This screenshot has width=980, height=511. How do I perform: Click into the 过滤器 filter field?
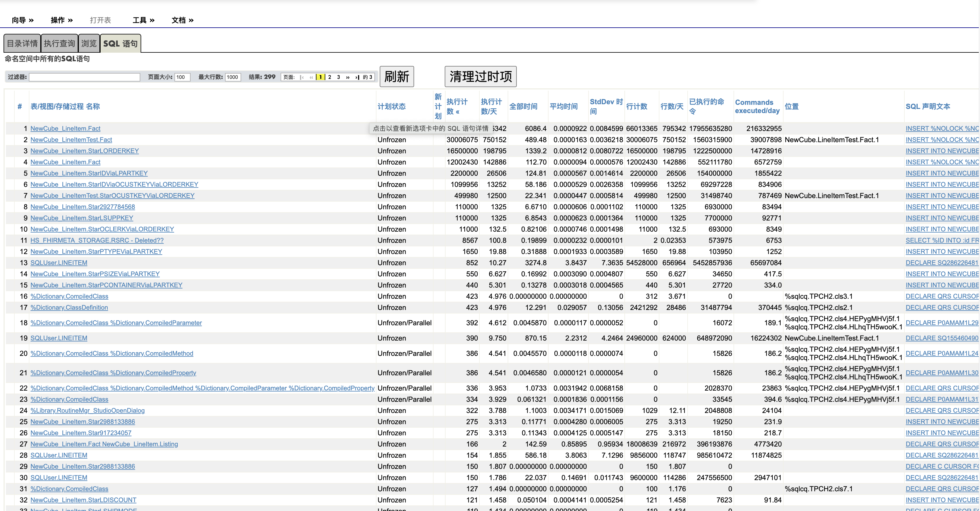[x=84, y=77]
